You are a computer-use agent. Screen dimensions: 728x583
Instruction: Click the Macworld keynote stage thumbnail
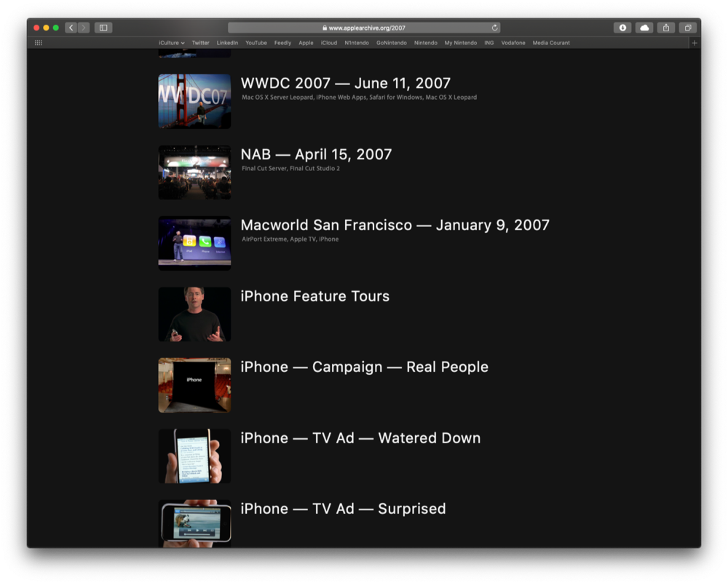pos(194,243)
